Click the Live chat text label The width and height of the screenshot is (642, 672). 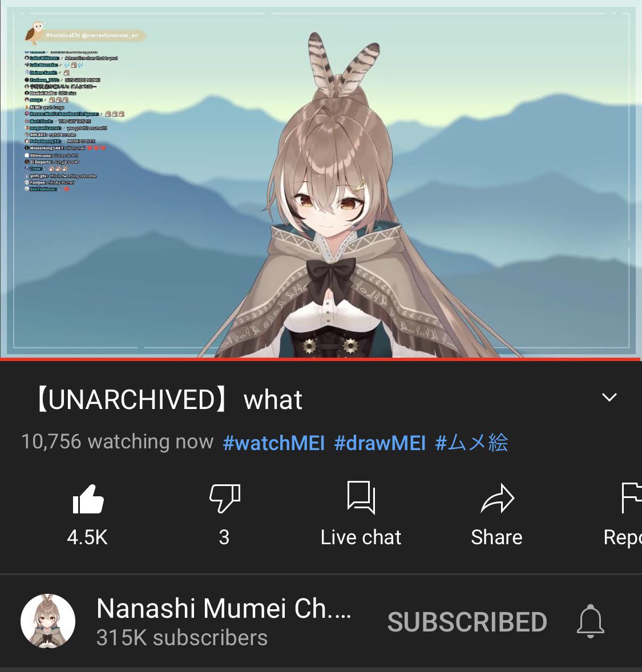[361, 537]
